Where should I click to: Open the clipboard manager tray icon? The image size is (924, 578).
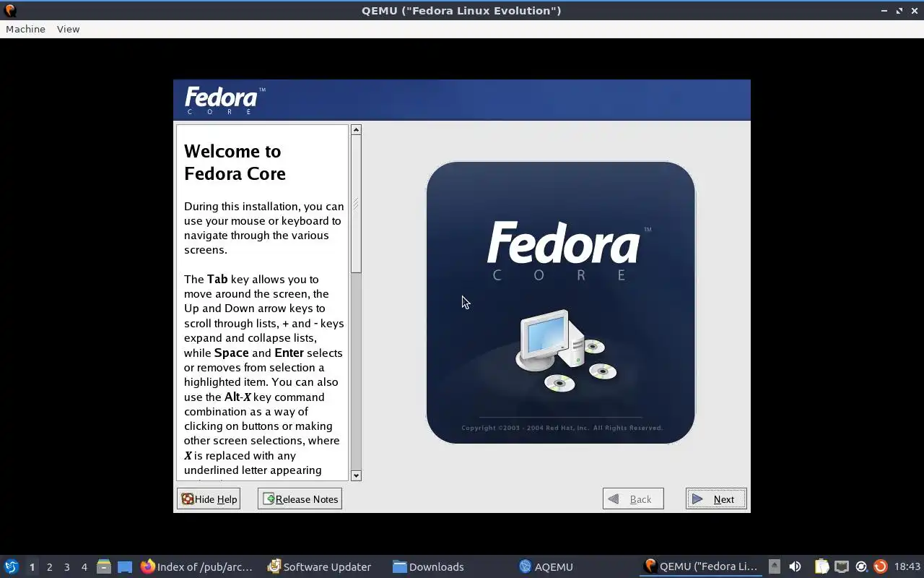[821, 566]
